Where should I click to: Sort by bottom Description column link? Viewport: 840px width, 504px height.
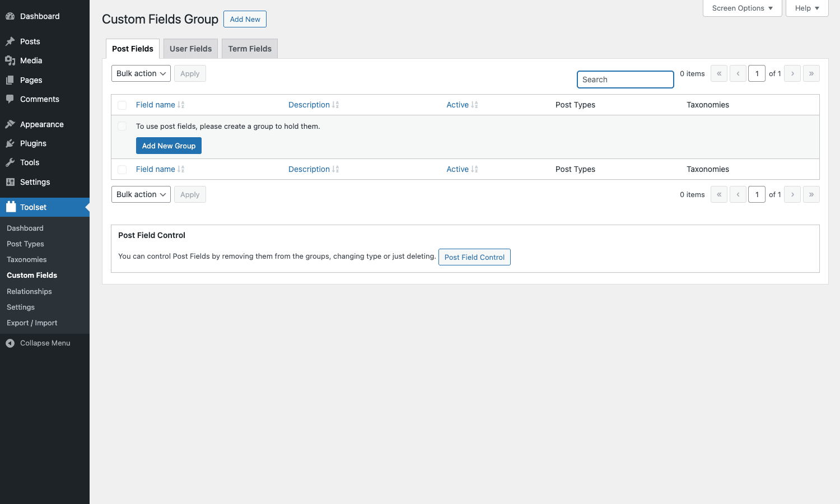(309, 169)
